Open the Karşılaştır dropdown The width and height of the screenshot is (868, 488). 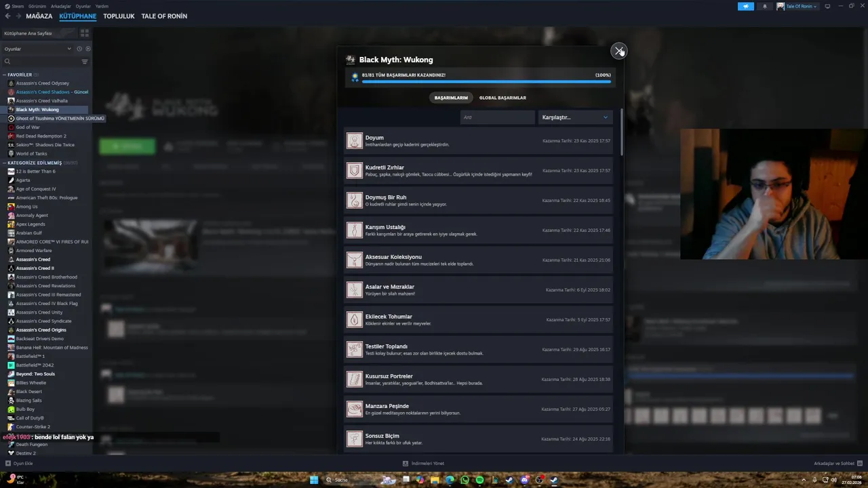(x=576, y=117)
